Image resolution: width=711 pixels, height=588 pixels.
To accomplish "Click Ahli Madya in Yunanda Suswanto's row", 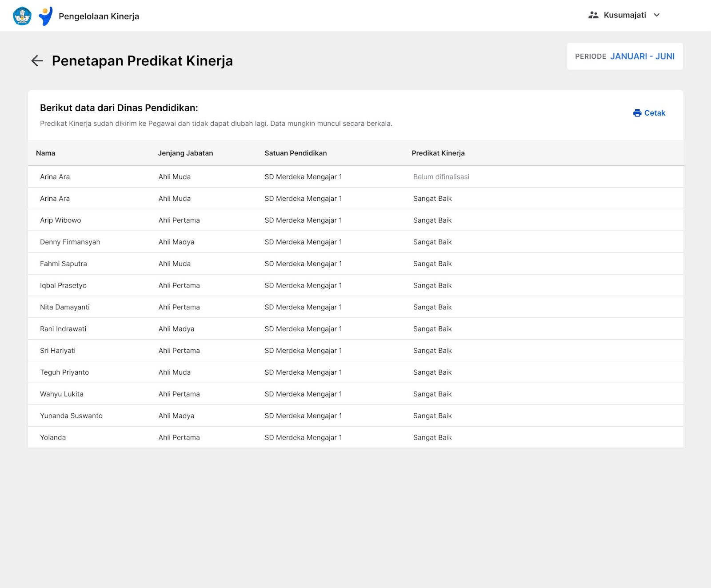I will point(176,416).
